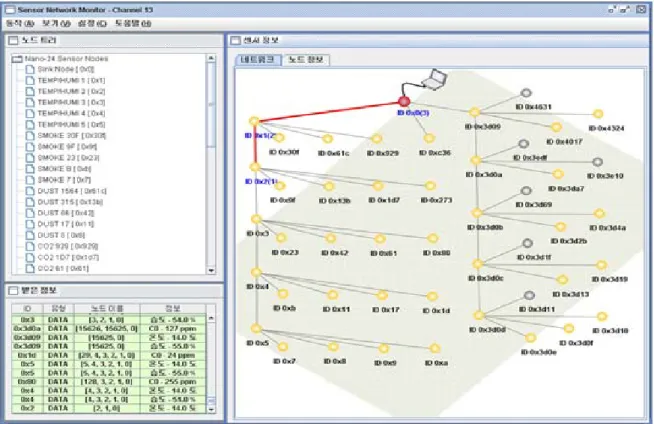
Task: Click the 노드 트리 panel header icon
Action: 13,40
